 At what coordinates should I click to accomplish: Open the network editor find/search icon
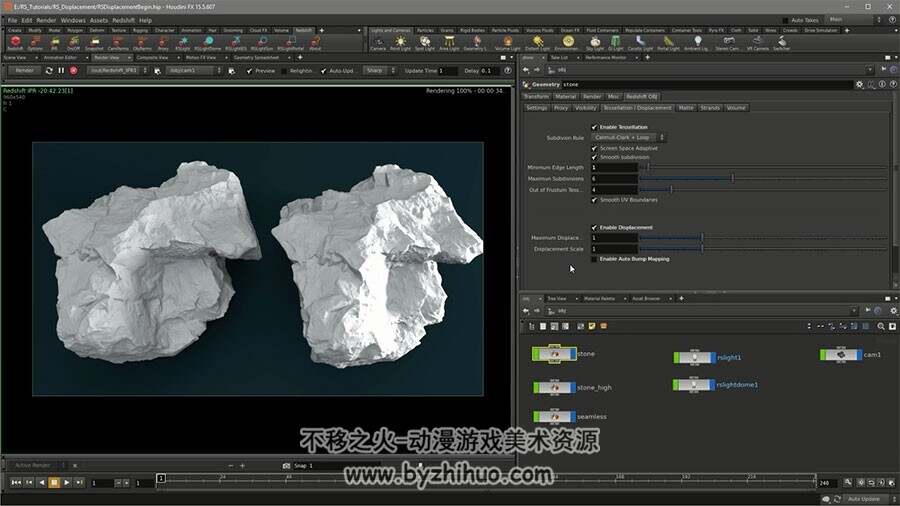coord(880,326)
